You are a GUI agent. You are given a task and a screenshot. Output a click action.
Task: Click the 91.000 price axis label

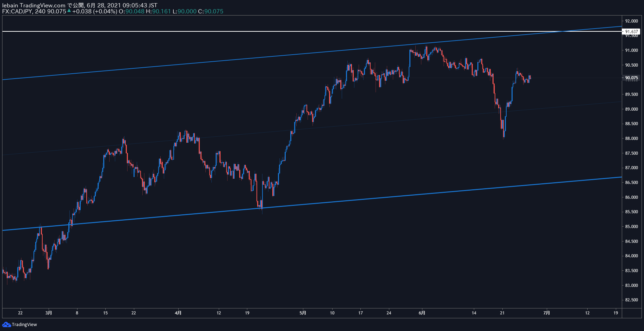coord(631,50)
